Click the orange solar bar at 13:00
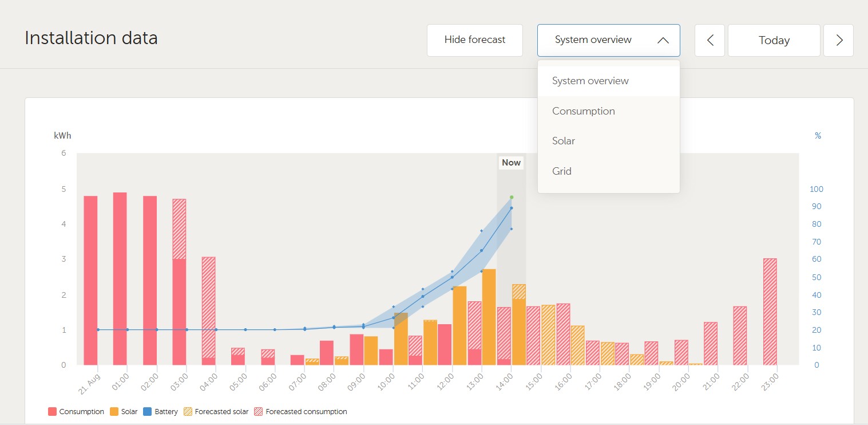The width and height of the screenshot is (868, 425). tap(489, 317)
